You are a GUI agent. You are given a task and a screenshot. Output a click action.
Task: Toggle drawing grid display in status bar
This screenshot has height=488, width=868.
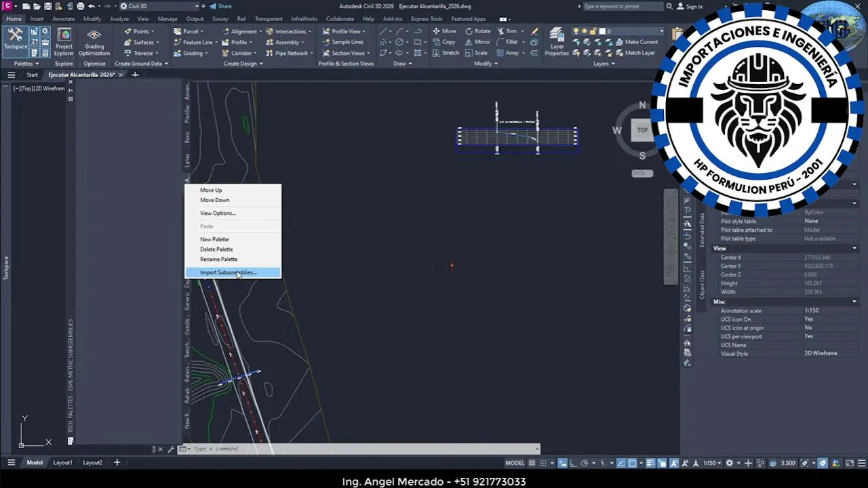point(533,463)
